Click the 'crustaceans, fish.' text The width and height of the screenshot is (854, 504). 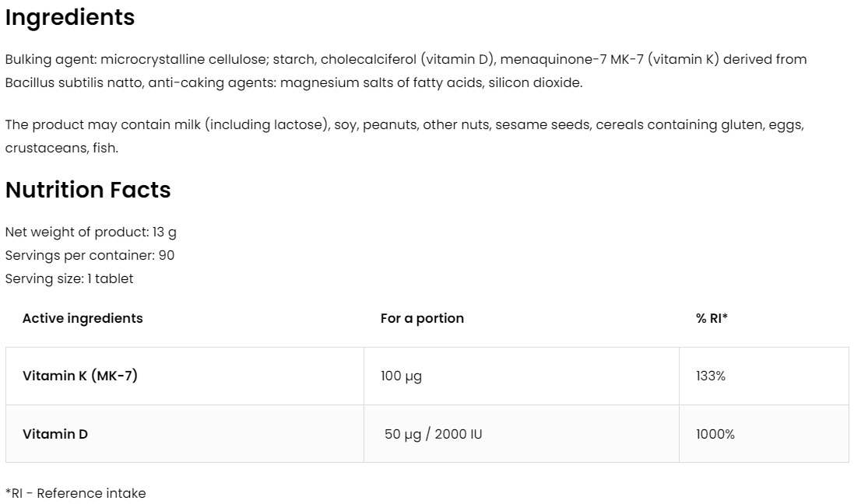pyautogui.click(x=62, y=148)
